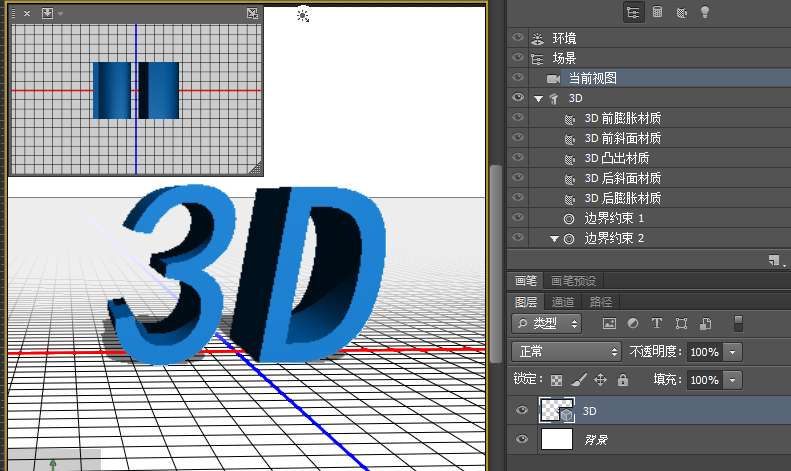Click pixel layer filter icon
This screenshot has height=471, width=791.
click(x=609, y=324)
